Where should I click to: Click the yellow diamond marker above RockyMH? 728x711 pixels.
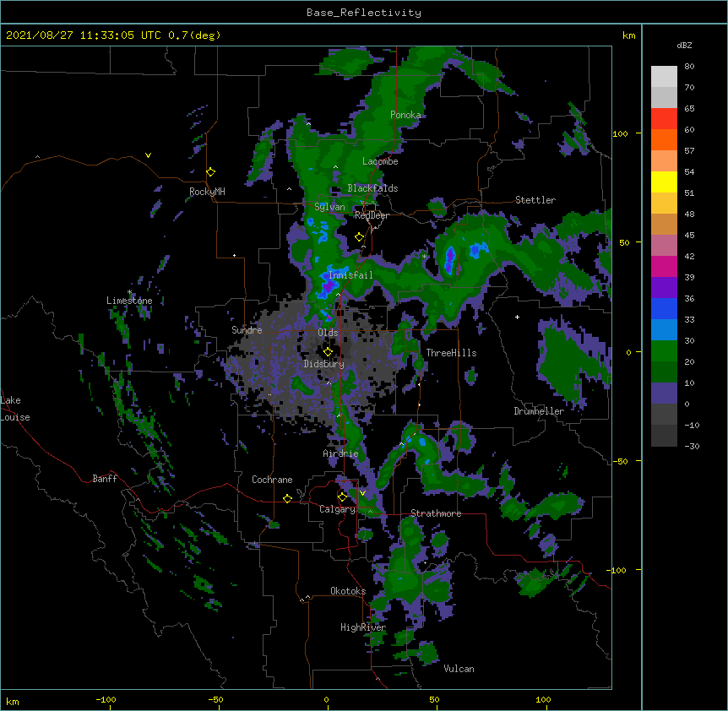click(211, 172)
